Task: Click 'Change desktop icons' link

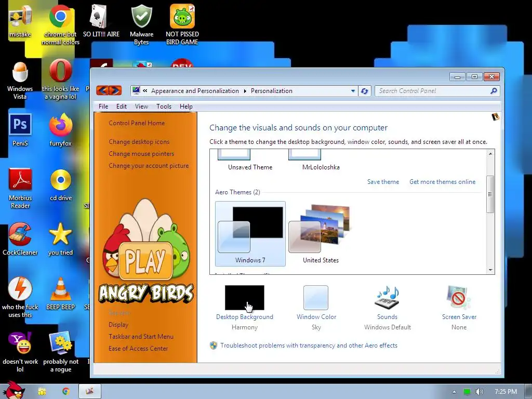Action: click(139, 142)
